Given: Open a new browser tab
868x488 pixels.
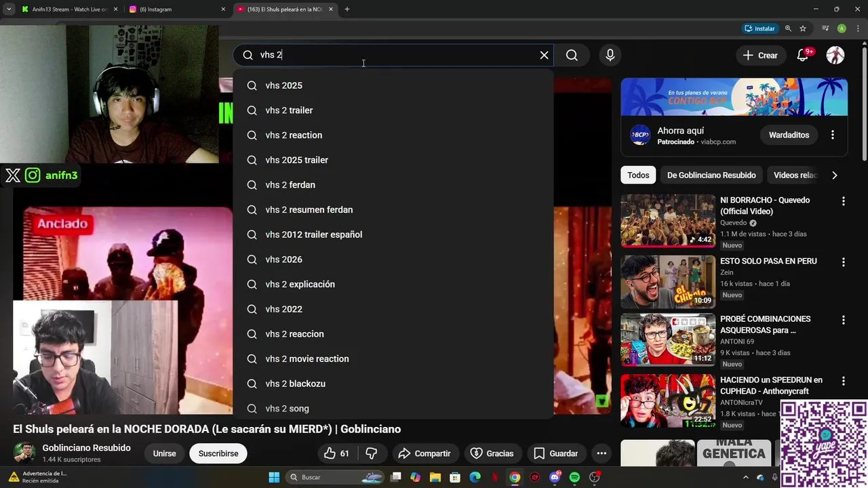Looking at the screenshot, I should pos(347,9).
